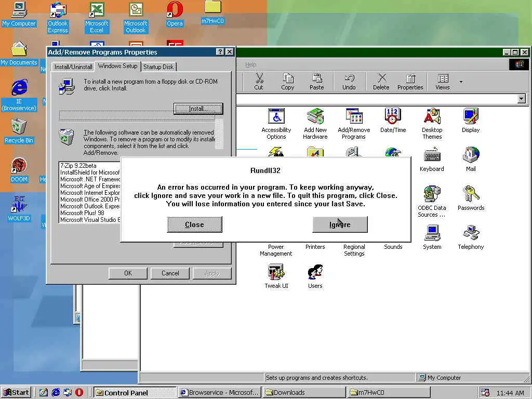The image size is (532, 399).
Task: Open the WOLF3D desktop shortcut
Action: [19, 209]
